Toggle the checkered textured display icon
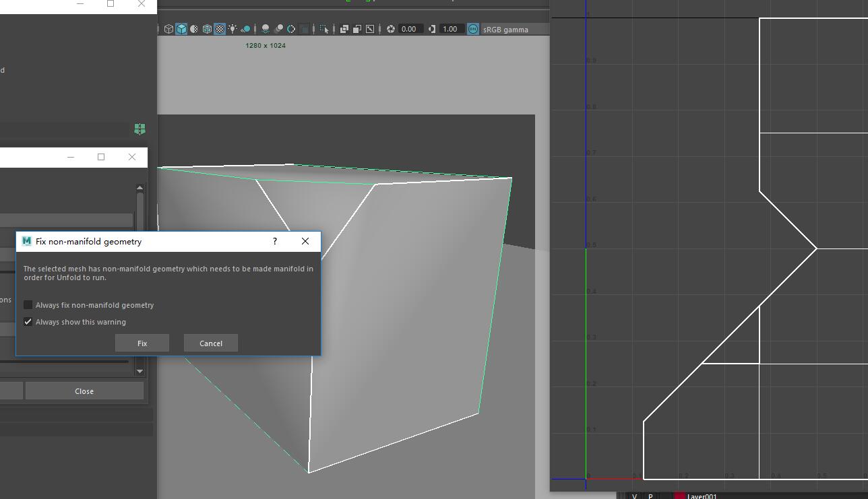This screenshot has width=868, height=499. (220, 29)
